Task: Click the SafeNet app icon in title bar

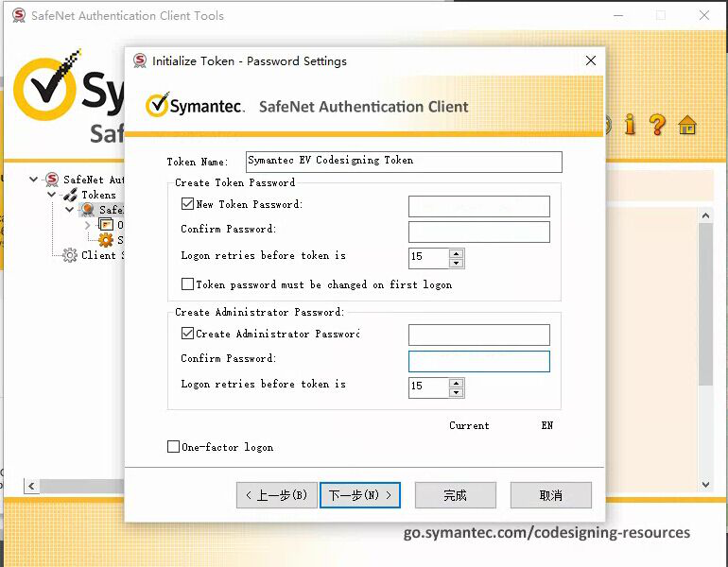Action: [x=19, y=15]
